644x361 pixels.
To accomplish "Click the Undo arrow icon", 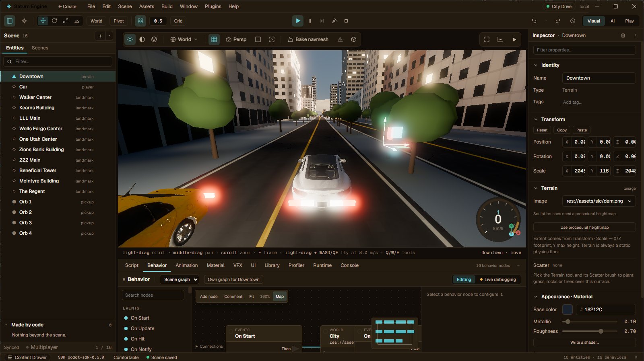I will point(534,21).
